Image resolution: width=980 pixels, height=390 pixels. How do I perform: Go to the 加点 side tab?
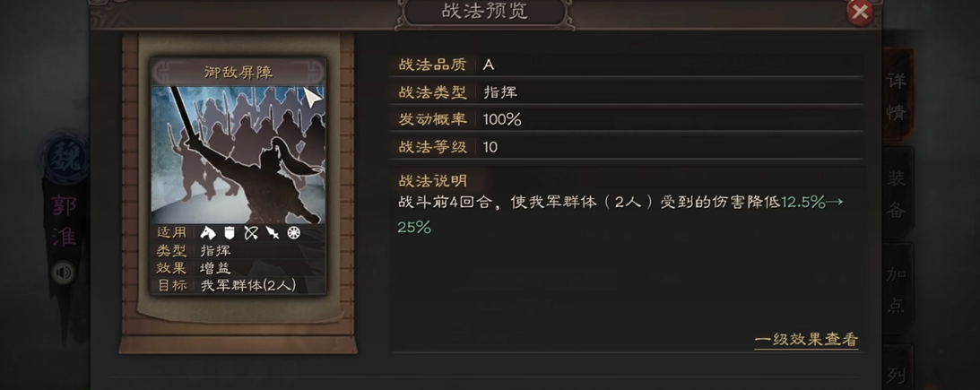[897, 289]
